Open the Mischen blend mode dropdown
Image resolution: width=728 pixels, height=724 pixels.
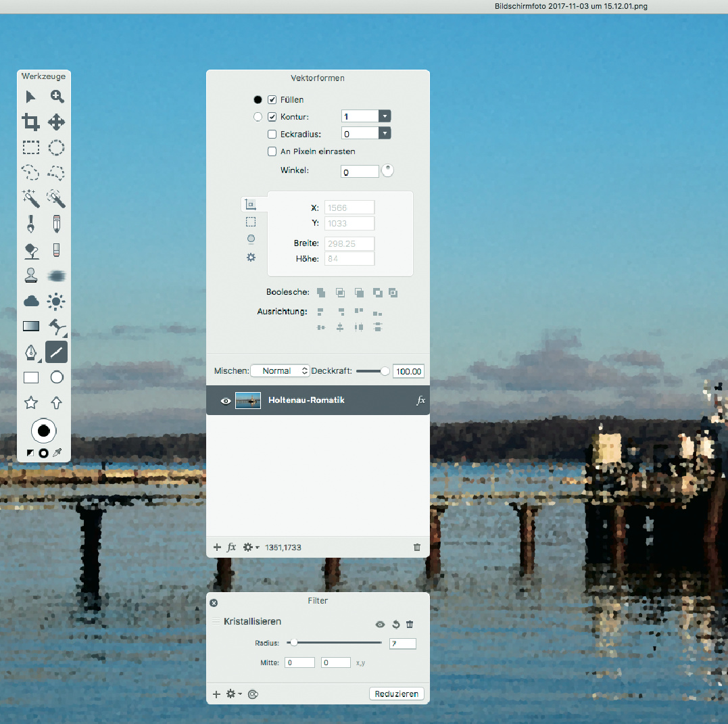coord(280,370)
